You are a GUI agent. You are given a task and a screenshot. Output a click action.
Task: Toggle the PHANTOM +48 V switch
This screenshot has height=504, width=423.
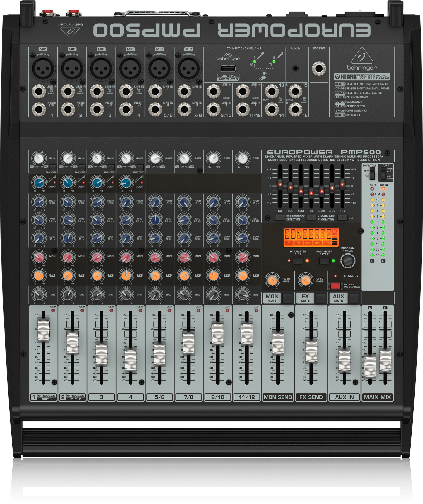click(372, 174)
